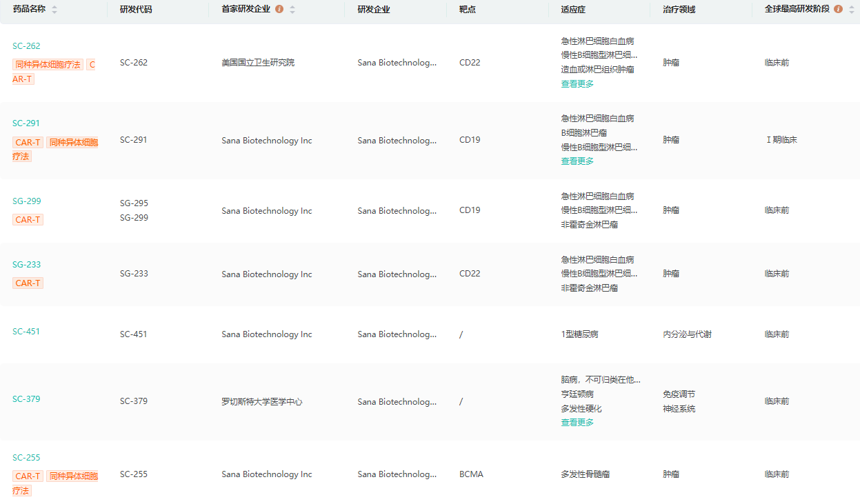Click CAR-T tag under SG-299

pos(28,220)
